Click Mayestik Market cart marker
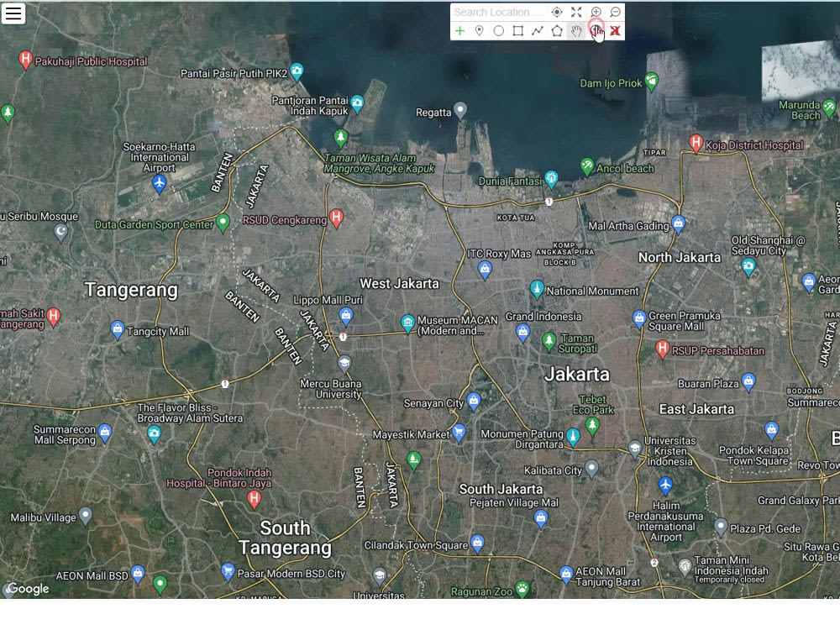This screenshot has height=630, width=840. click(459, 433)
